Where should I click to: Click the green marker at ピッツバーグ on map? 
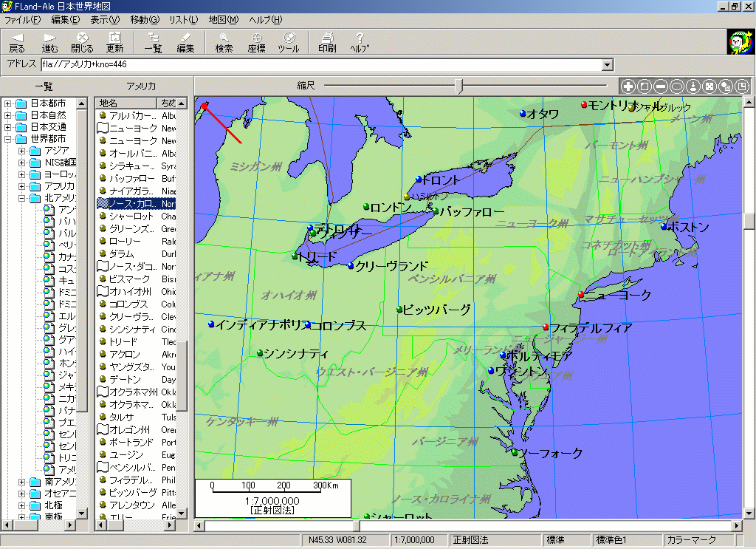pyautogui.click(x=399, y=310)
